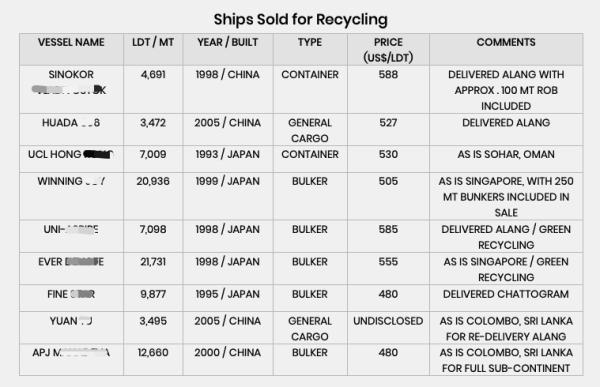Select the price 585 cell
Screen dimensions: 600x387
click(x=388, y=236)
